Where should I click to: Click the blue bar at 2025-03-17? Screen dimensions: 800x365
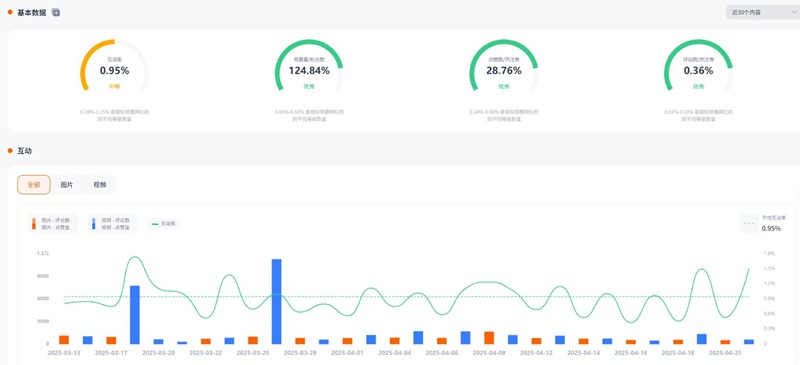pyautogui.click(x=135, y=314)
